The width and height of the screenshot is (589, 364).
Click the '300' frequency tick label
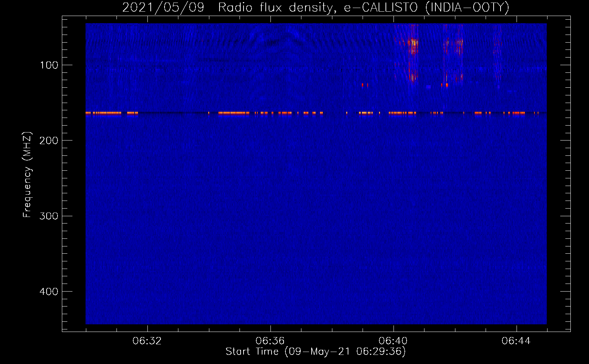[49, 216]
